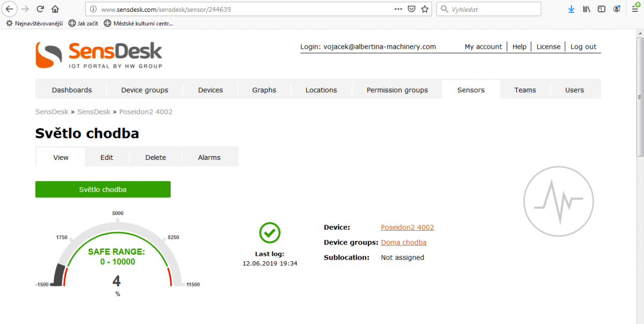This screenshot has height=324, width=644.
Task: Click the green OK status checkmark
Action: 270,232
